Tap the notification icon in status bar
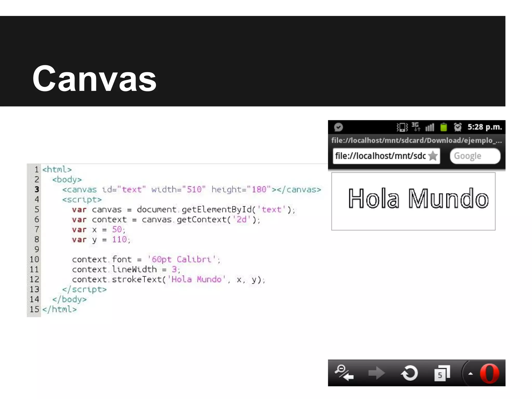This screenshot has height=399, width=532. pos(338,127)
